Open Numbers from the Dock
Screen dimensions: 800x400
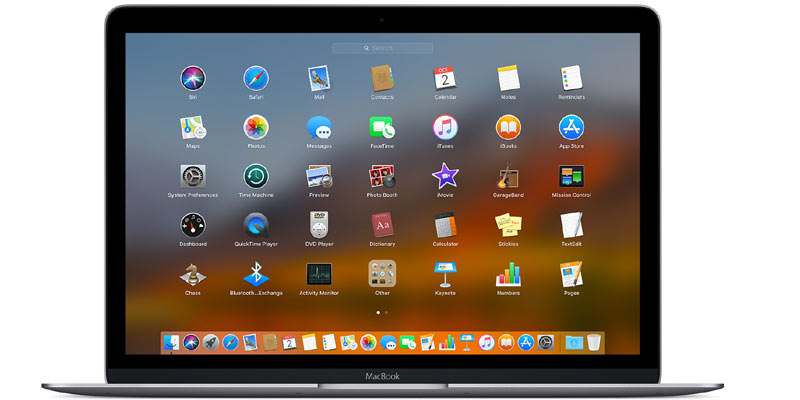(x=447, y=342)
